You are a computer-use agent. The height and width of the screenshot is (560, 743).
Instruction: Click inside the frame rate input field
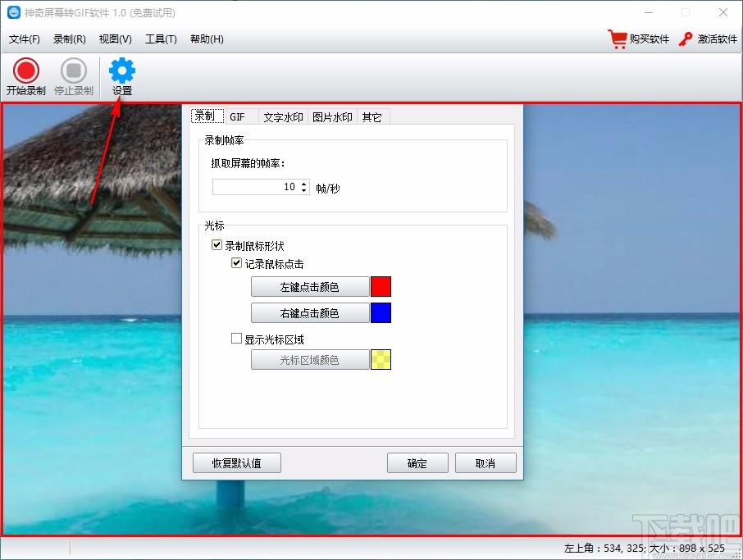pos(262,186)
